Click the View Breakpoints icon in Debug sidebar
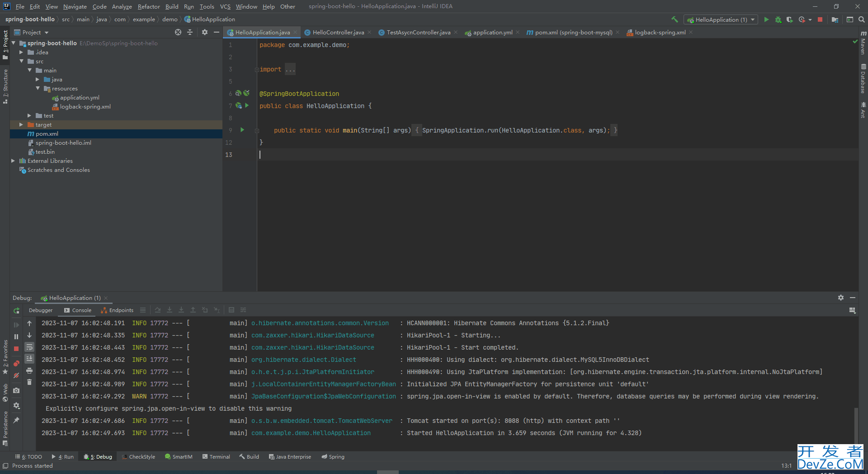 [x=16, y=363]
